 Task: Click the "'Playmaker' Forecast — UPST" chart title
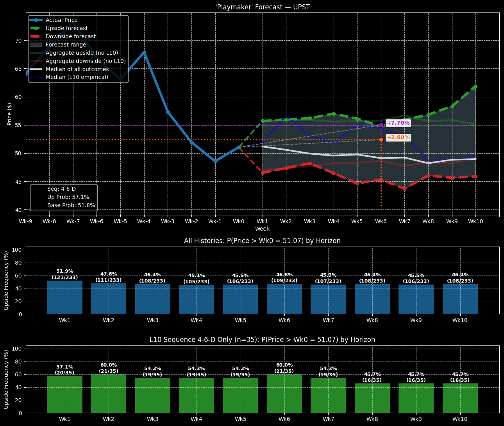pyautogui.click(x=263, y=7)
